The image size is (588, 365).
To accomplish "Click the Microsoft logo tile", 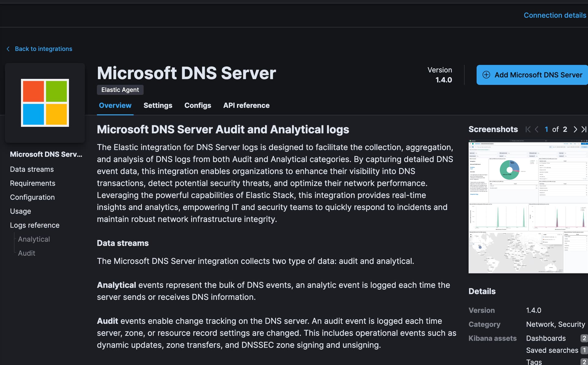I will 45,103.
